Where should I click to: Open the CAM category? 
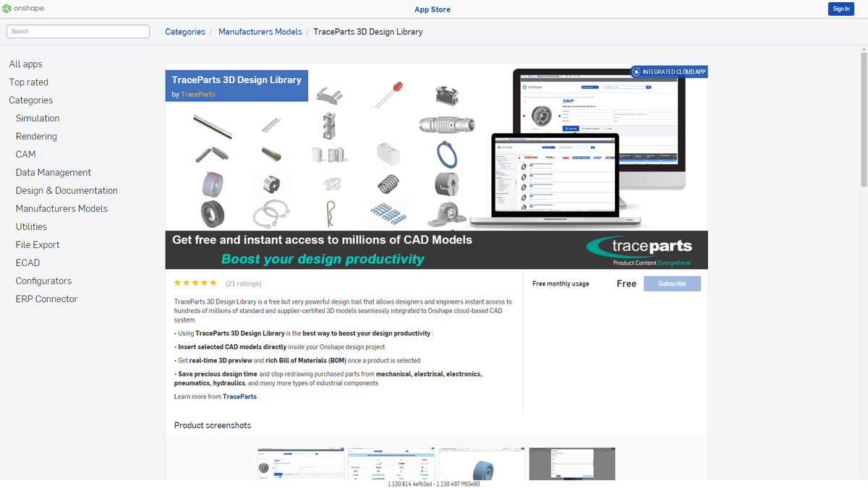(25, 155)
